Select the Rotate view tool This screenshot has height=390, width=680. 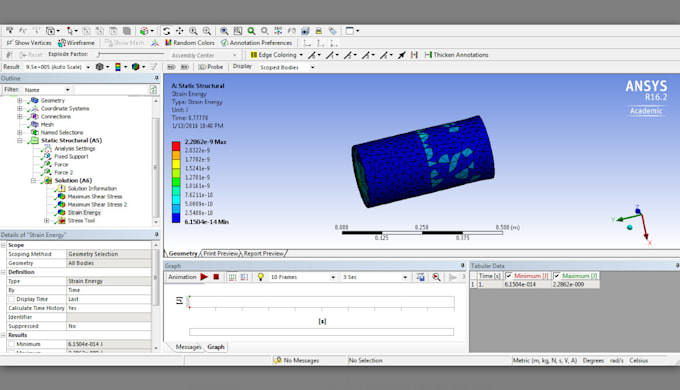coord(167,31)
